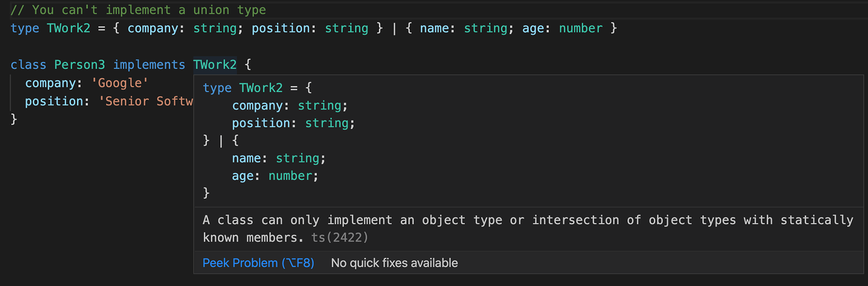
Task: Click the company property inside the Person3 class
Action: point(50,83)
